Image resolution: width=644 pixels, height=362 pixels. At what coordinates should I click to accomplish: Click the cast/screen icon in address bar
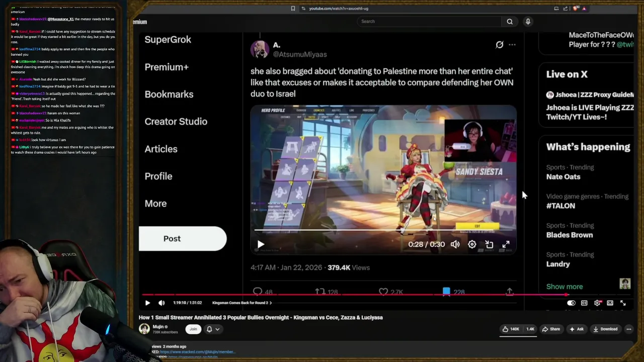click(556, 9)
